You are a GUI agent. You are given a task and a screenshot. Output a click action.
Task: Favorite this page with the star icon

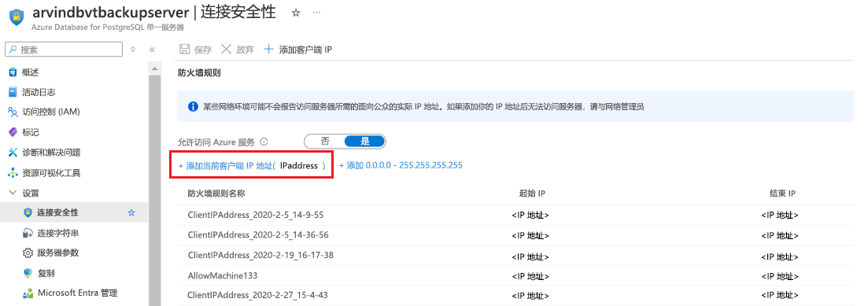point(296,13)
